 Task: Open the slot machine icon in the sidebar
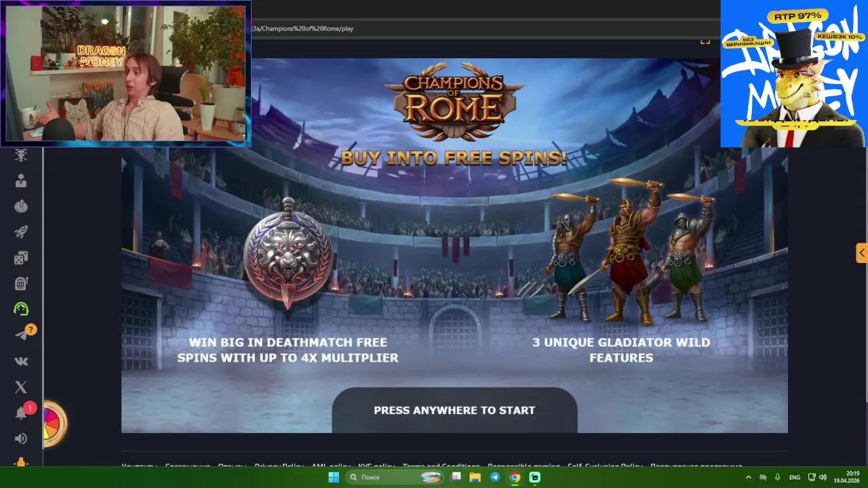tap(21, 283)
